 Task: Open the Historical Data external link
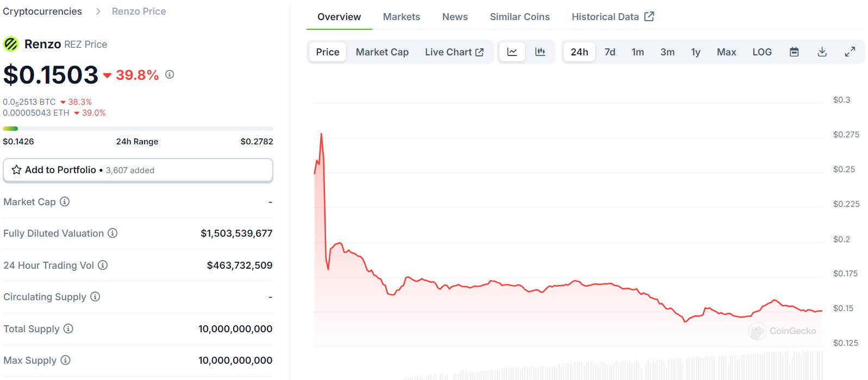click(x=613, y=17)
